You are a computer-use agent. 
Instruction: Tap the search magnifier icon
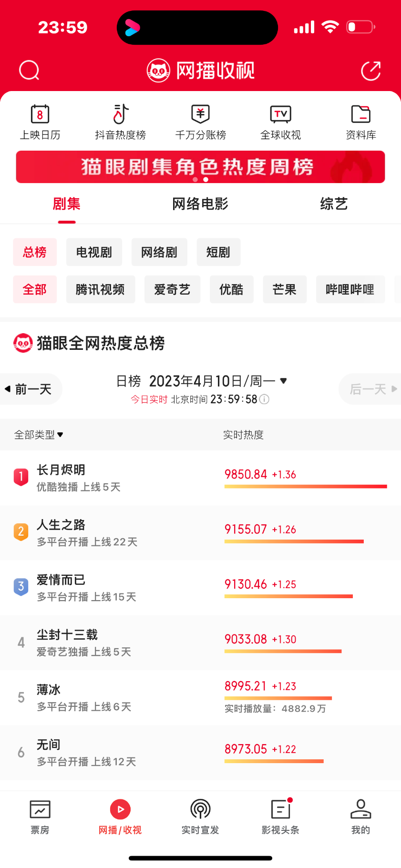pos(29,71)
